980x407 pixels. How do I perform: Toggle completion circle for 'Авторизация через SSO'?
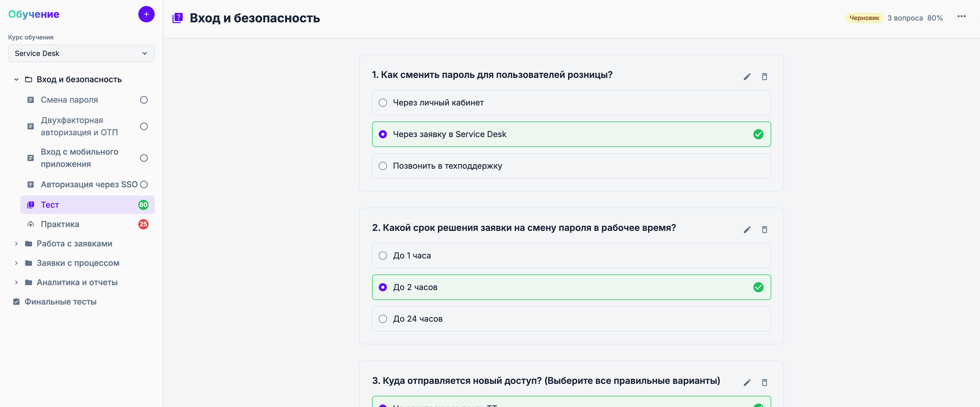pos(144,185)
